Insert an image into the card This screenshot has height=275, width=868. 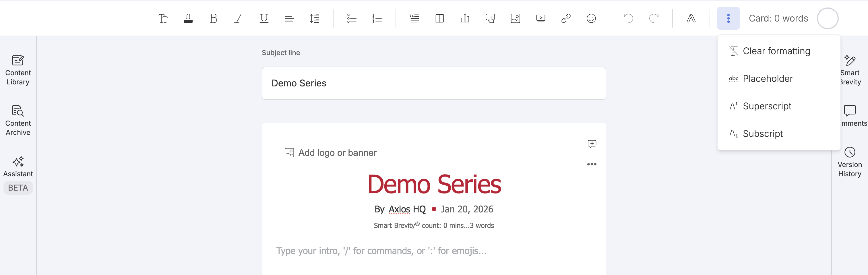(x=515, y=18)
